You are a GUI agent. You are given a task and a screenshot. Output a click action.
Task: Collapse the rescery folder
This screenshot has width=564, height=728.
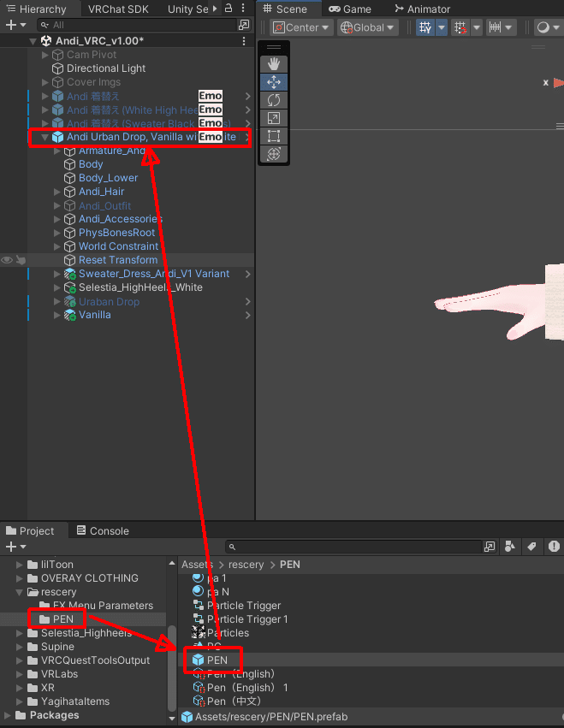[x=20, y=592]
